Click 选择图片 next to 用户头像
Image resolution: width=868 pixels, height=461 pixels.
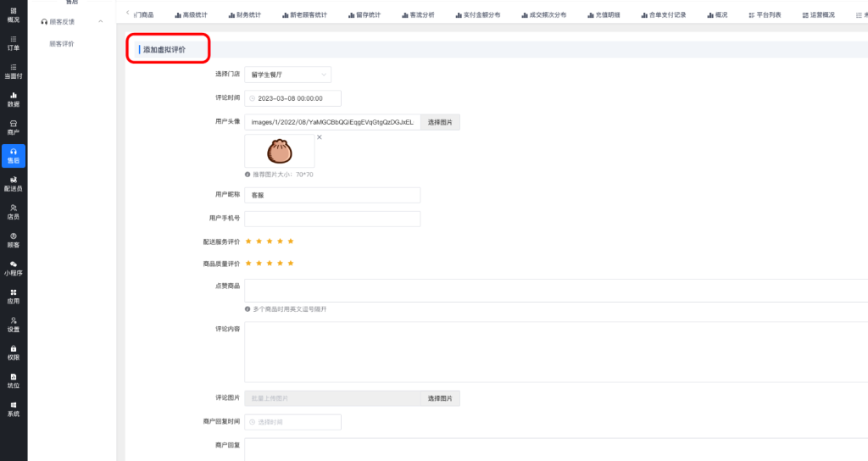(439, 122)
